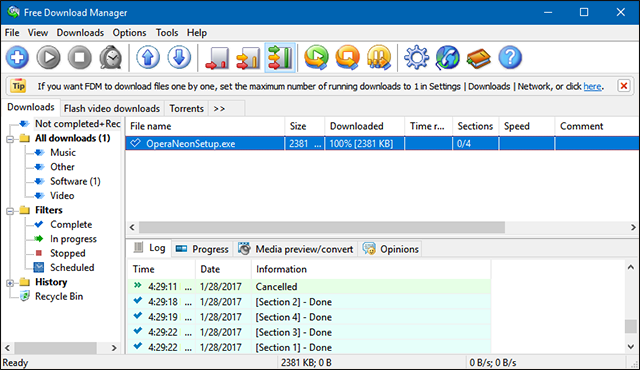
Task: Collapse the All downloads tree node
Action: tap(10, 139)
